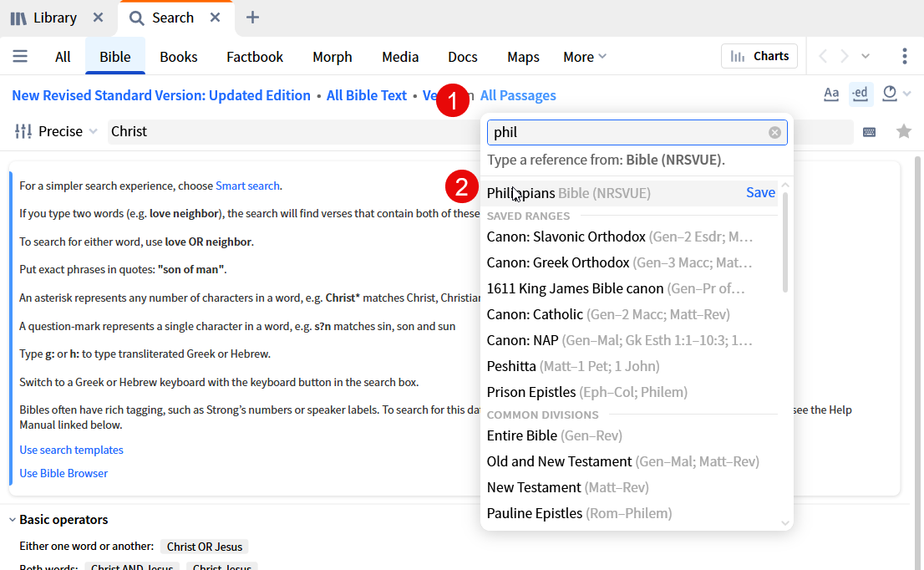Go forward with right arrow icon
The image size is (924, 570).
coord(845,57)
